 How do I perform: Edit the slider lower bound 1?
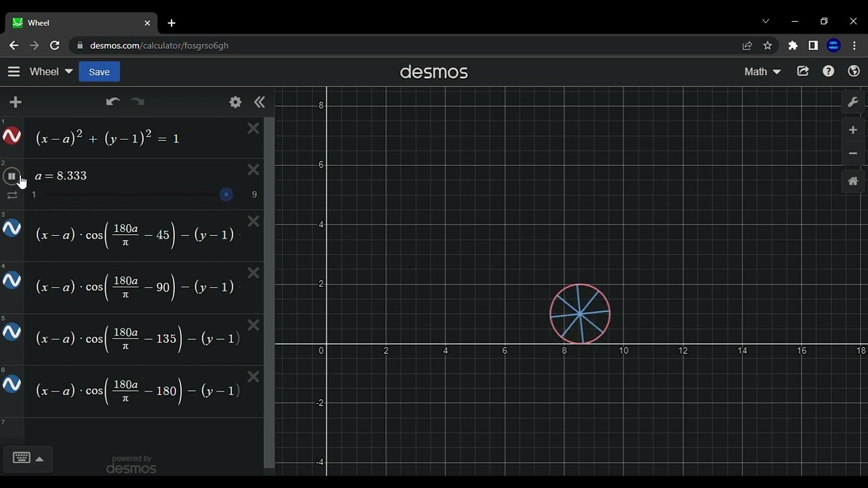click(34, 195)
